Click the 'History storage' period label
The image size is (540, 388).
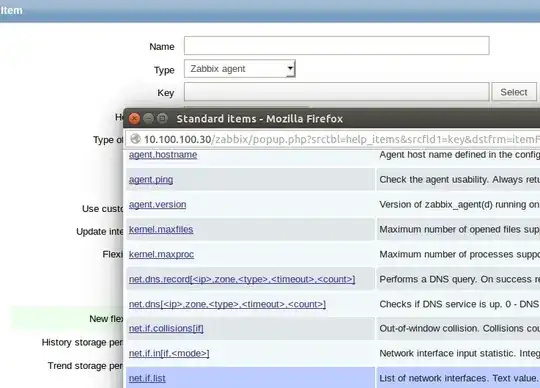tap(82, 343)
